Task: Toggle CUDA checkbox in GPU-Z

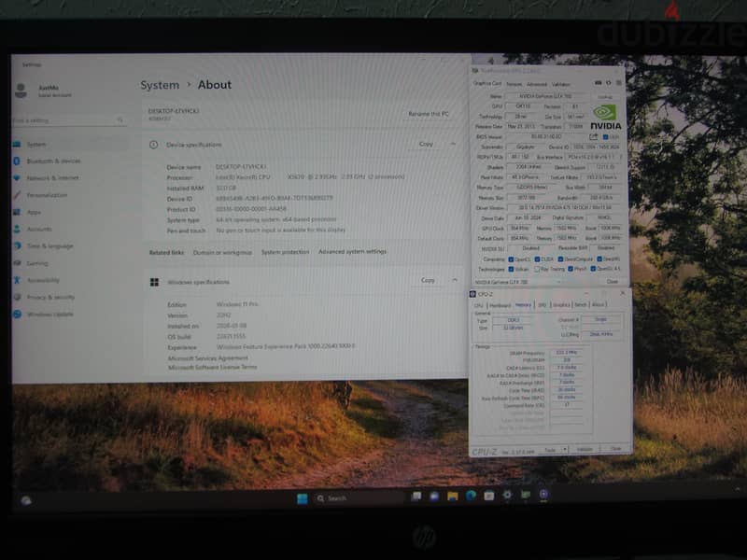Action: click(x=537, y=259)
